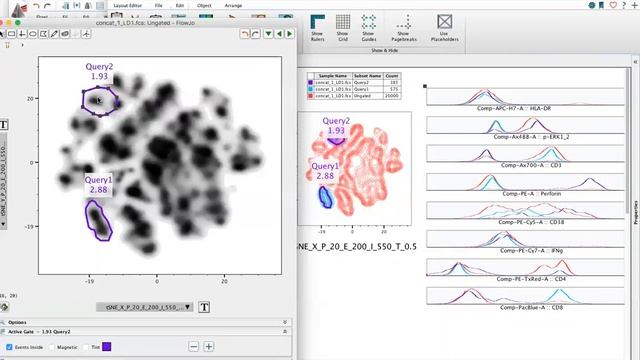Click the bookmark icon at top right
The width and height of the screenshot is (640, 360).
(x=602, y=5)
